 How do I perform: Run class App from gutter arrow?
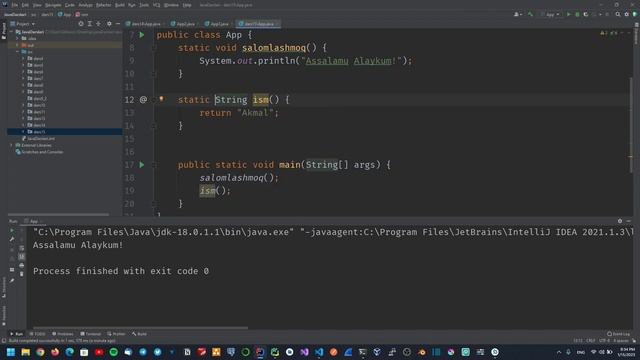click(142, 35)
